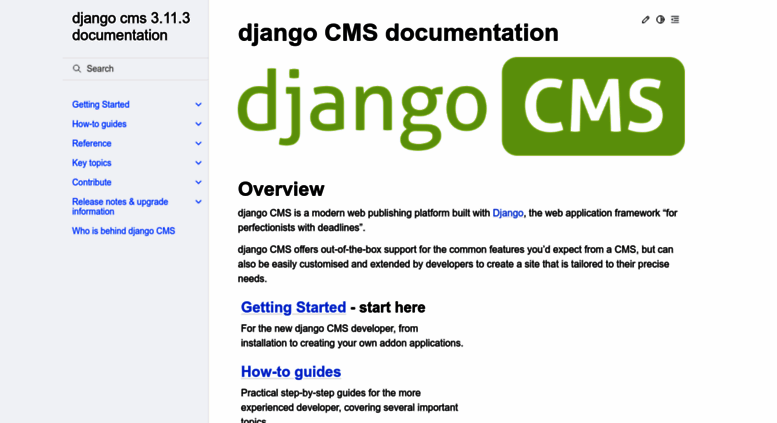The image size is (777, 423).
Task: Expand the Contribute sidebar chevron
Action: click(x=198, y=182)
